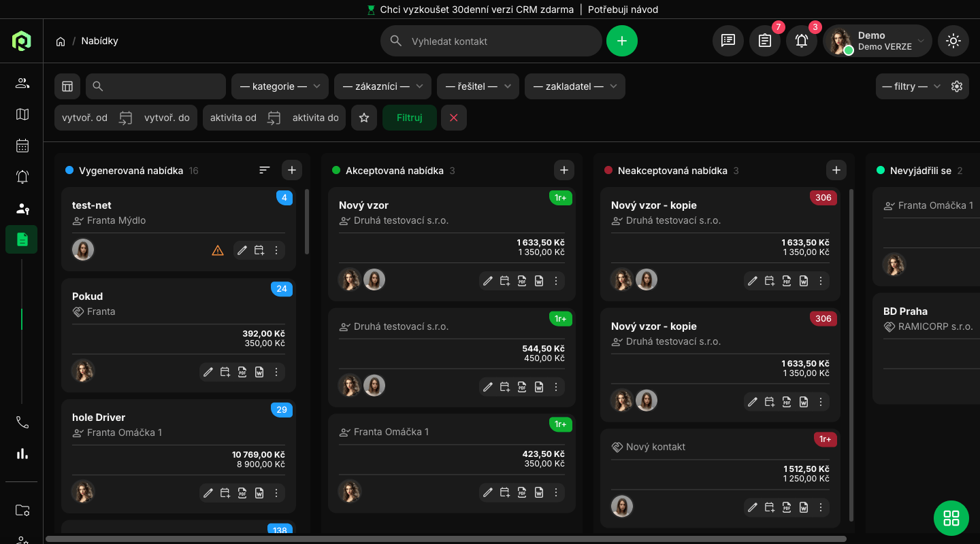This screenshot has width=980, height=544.
Task: Open the statistics bar chart sidebar icon
Action: pos(22,454)
